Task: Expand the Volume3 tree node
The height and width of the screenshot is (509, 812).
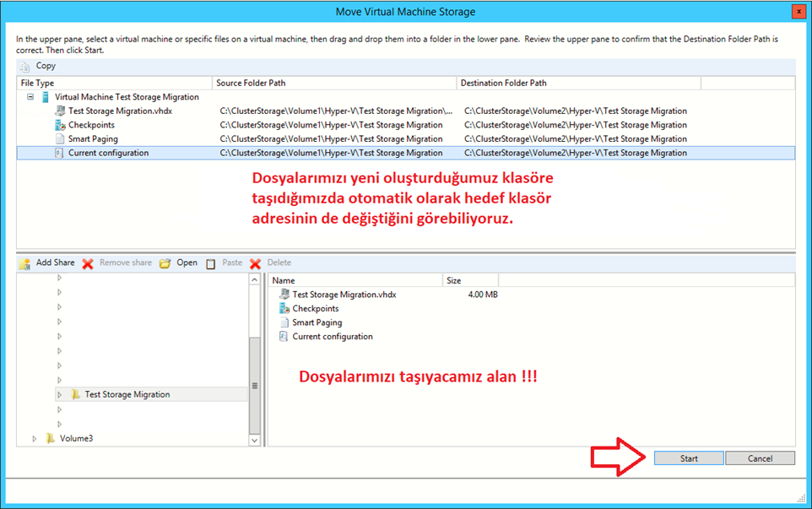Action: [x=34, y=439]
